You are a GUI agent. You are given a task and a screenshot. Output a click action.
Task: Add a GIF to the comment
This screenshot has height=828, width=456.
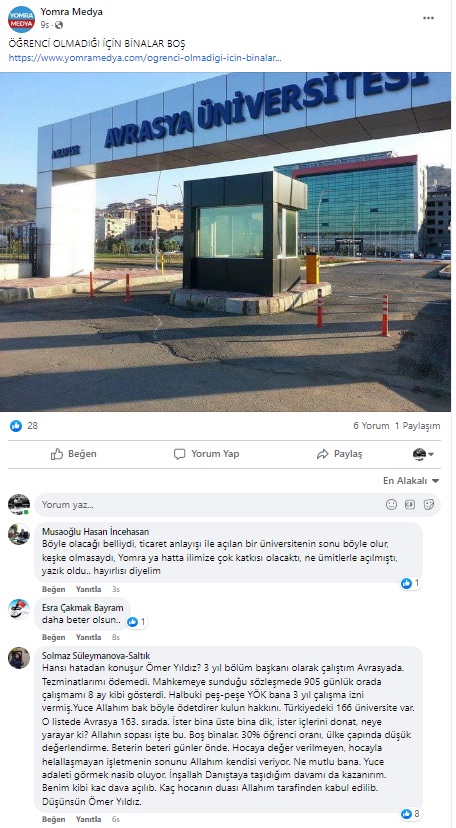pyautogui.click(x=410, y=504)
